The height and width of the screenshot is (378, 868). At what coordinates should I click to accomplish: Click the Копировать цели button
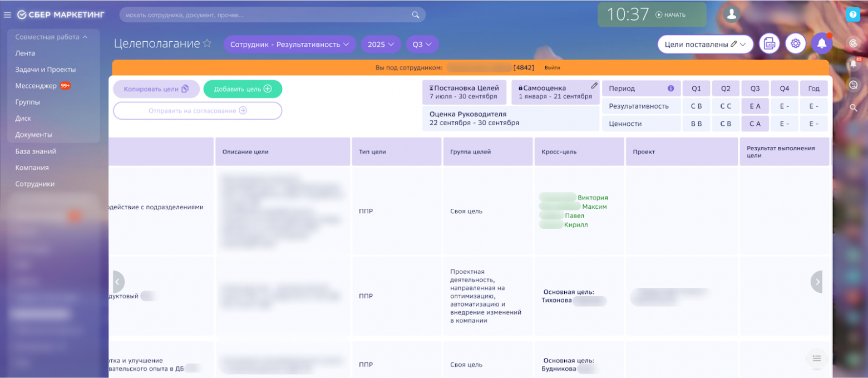156,89
